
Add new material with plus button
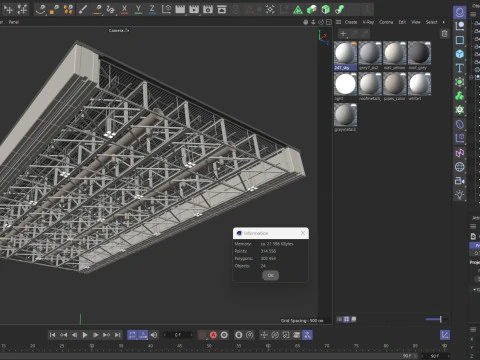tap(343, 33)
